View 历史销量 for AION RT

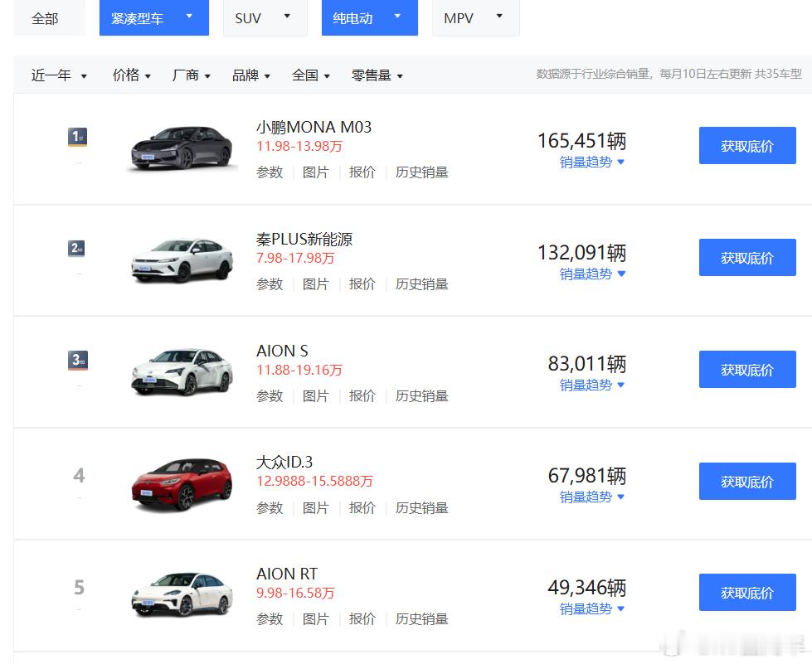click(x=421, y=619)
